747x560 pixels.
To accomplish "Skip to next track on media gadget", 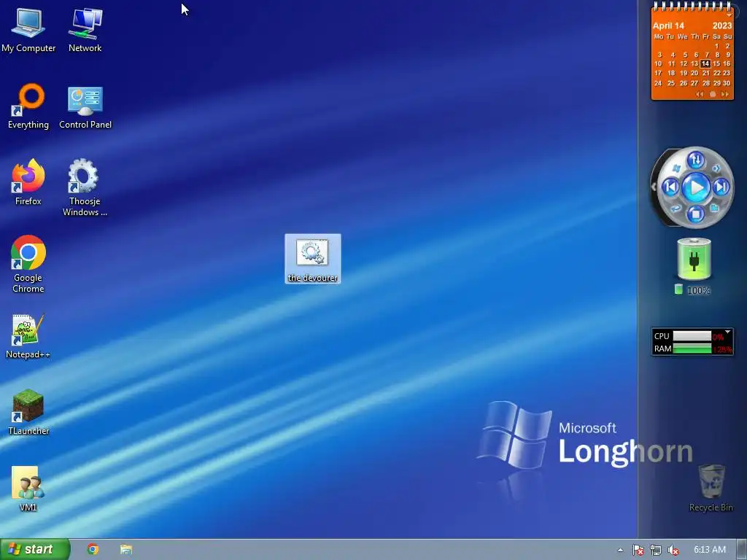I will click(721, 187).
